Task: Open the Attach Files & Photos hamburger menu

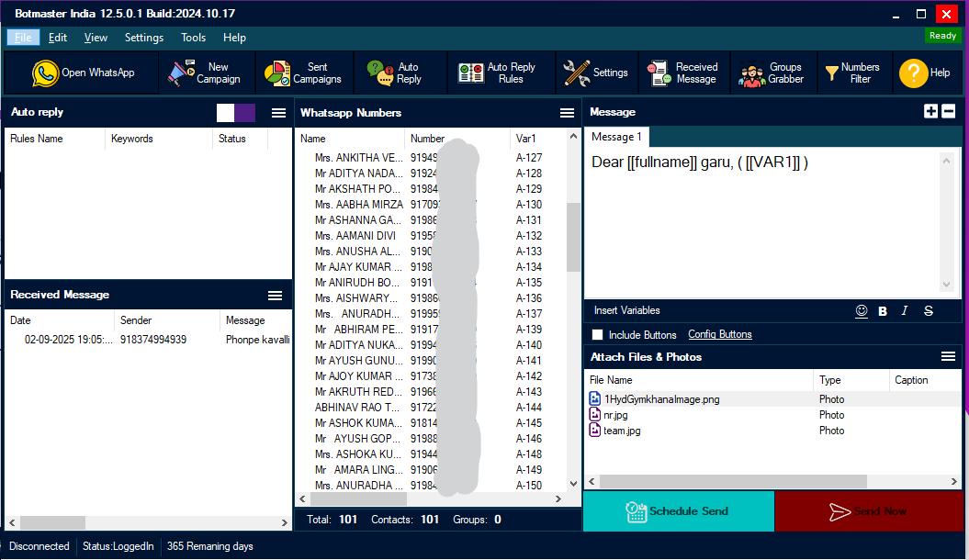Action: [948, 357]
